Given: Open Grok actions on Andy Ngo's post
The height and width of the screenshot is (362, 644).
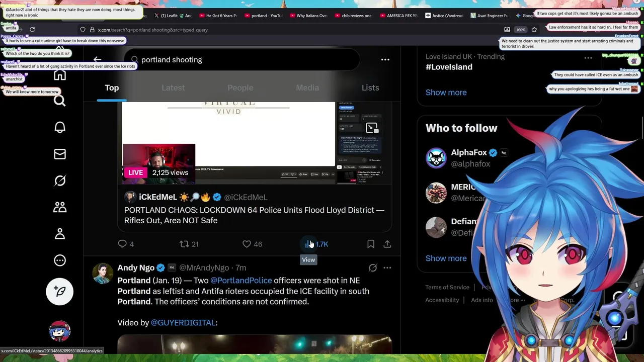Looking at the screenshot, I should coord(373,268).
